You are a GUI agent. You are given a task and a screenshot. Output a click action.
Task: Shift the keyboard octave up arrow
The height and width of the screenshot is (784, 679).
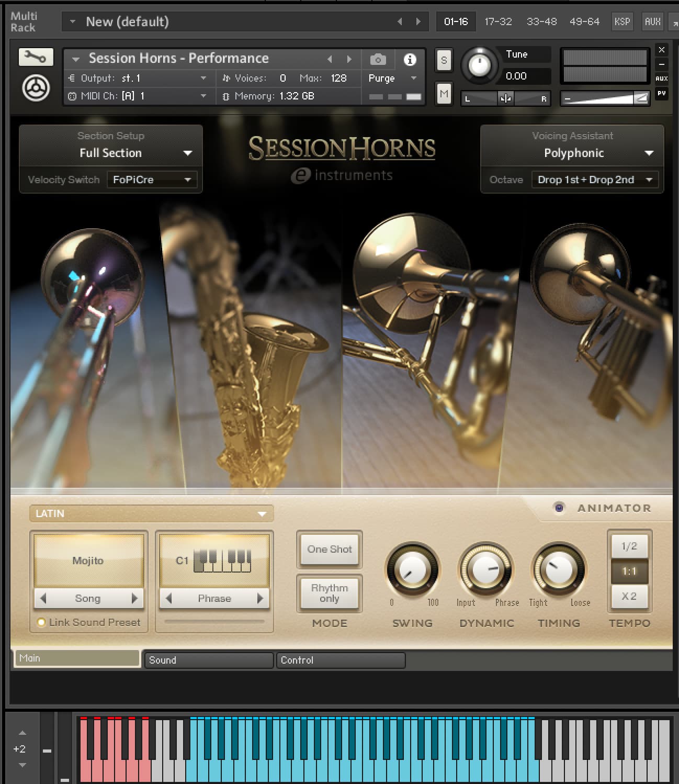22,733
